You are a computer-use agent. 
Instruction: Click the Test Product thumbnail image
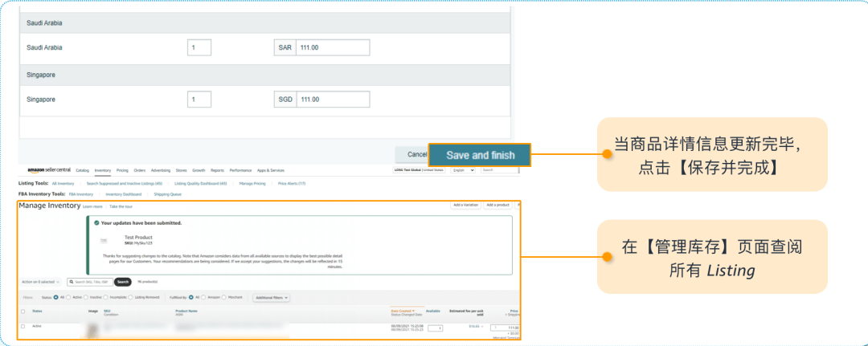(x=104, y=240)
